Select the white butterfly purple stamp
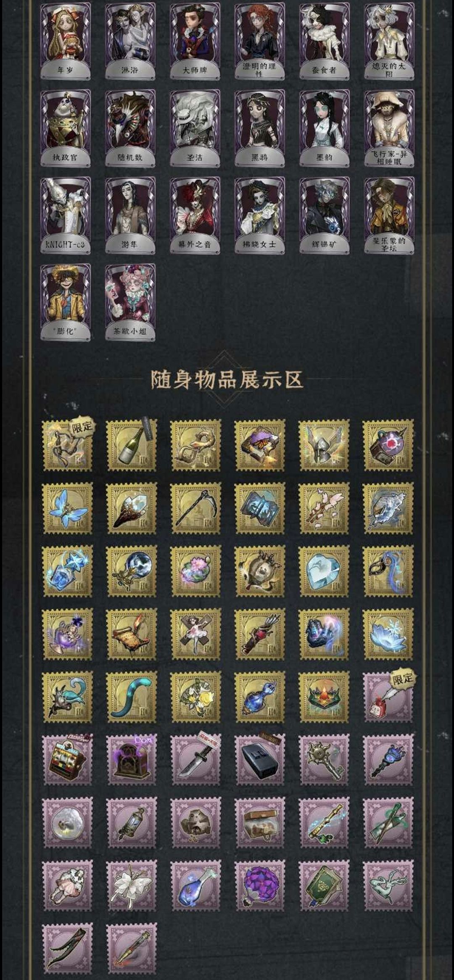This screenshot has height=980, width=454. tap(132, 886)
